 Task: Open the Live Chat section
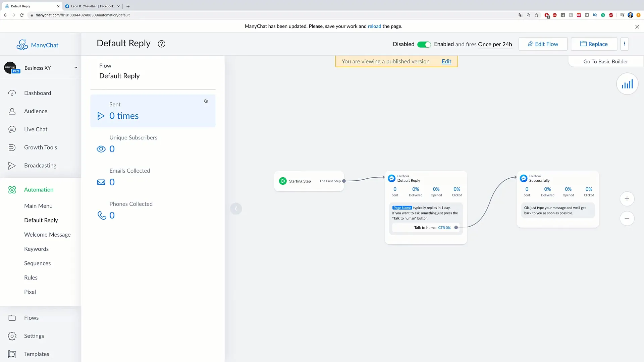point(36,129)
